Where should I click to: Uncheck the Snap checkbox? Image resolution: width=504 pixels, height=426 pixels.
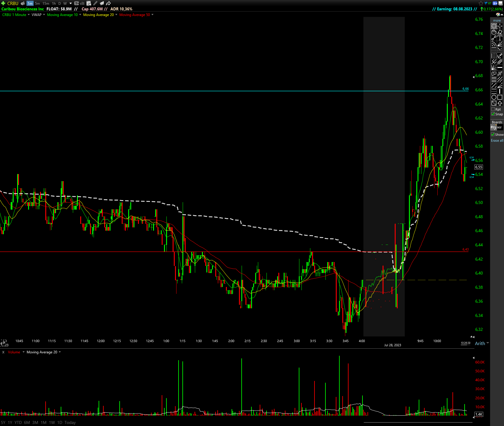point(493,114)
